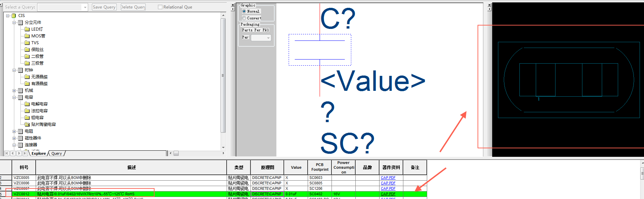Click the PCB Footprint column header
Screen dimensions: 644x199
pos(320,167)
